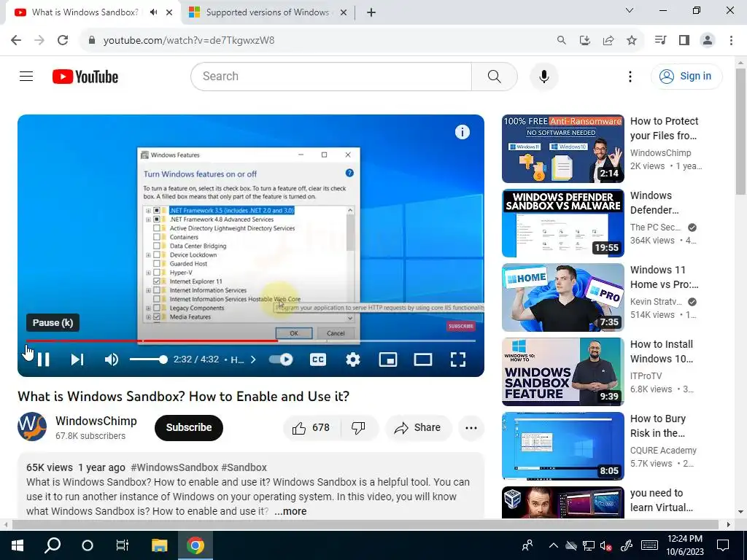
Task: Share the video
Action: click(417, 427)
